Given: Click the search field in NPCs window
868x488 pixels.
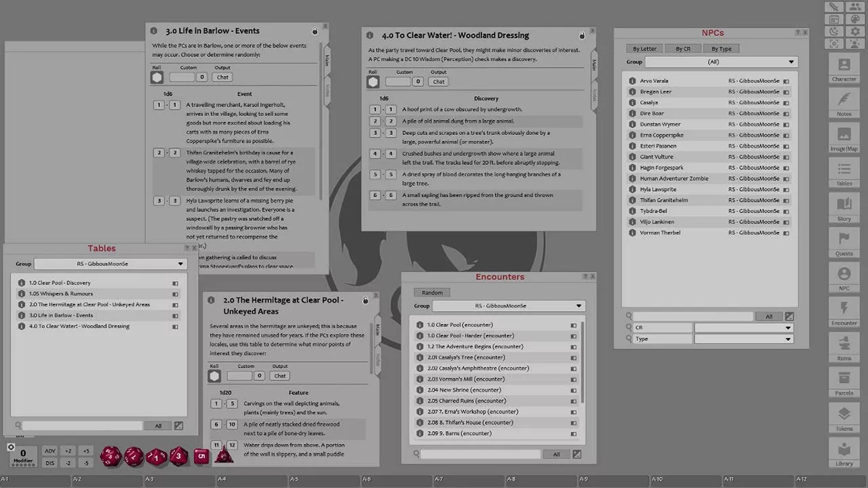Looking at the screenshot, I should (x=693, y=317).
